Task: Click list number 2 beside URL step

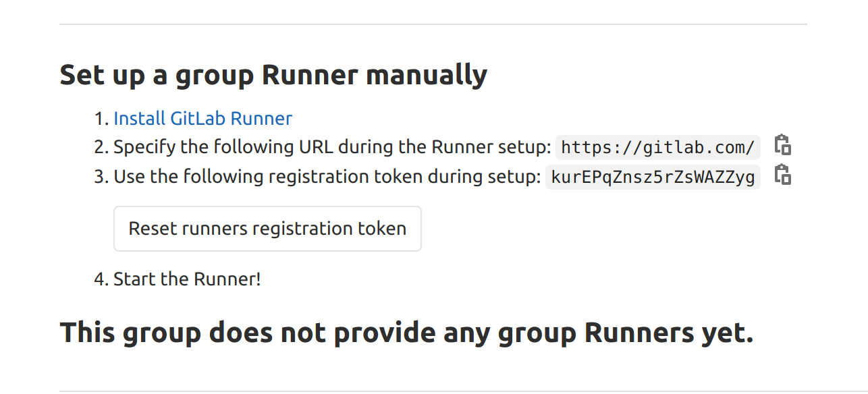Action: pos(101,148)
